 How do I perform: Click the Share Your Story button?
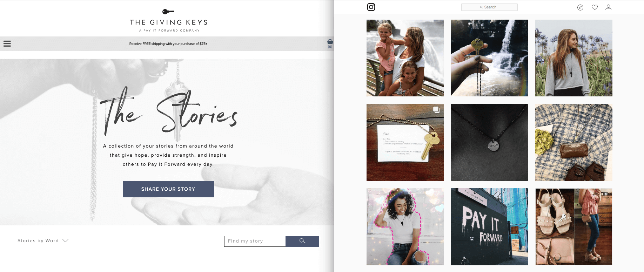pos(168,189)
